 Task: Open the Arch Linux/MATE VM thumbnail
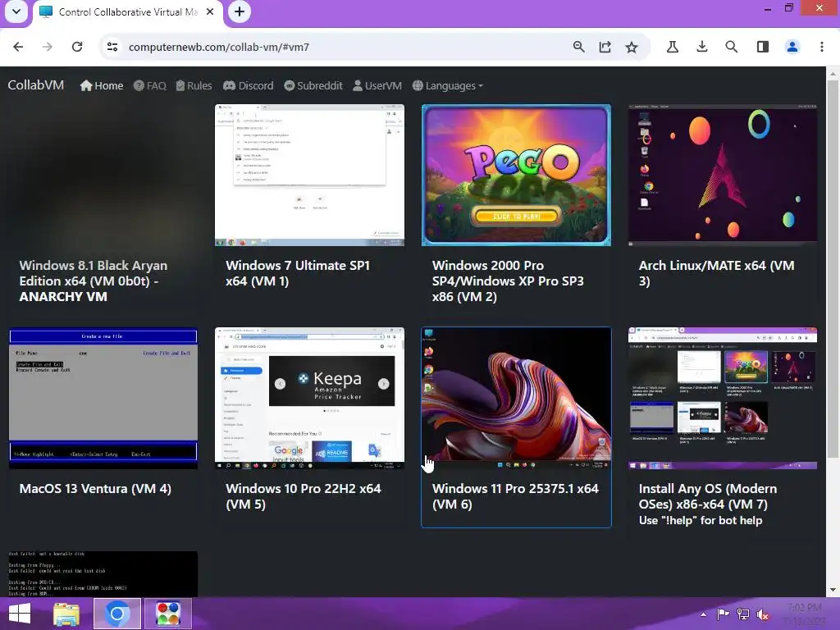pos(723,176)
